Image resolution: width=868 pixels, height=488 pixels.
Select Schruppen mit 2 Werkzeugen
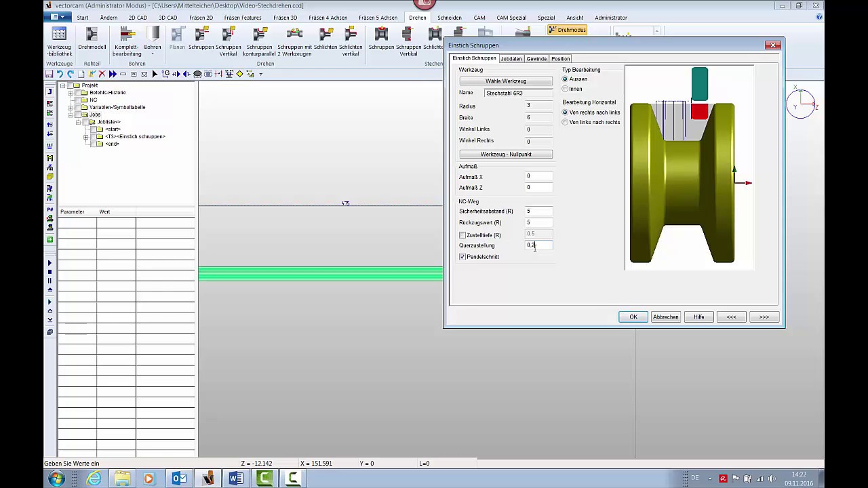coord(294,41)
